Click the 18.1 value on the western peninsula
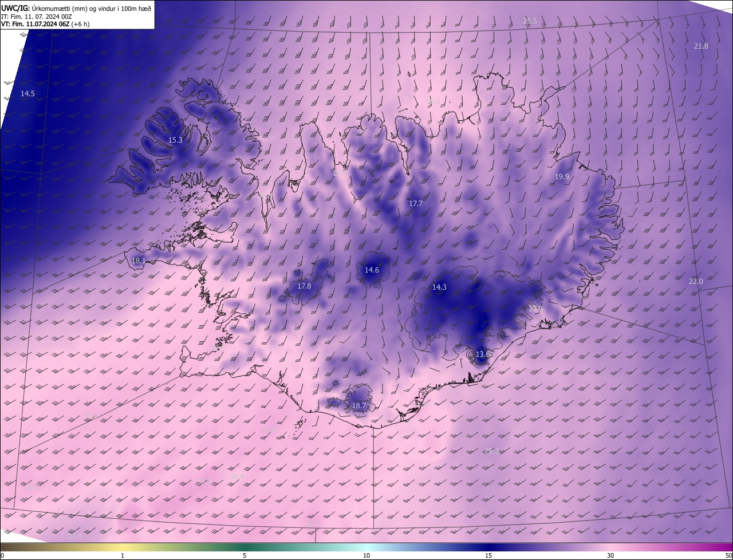733x560 pixels. coord(139,261)
